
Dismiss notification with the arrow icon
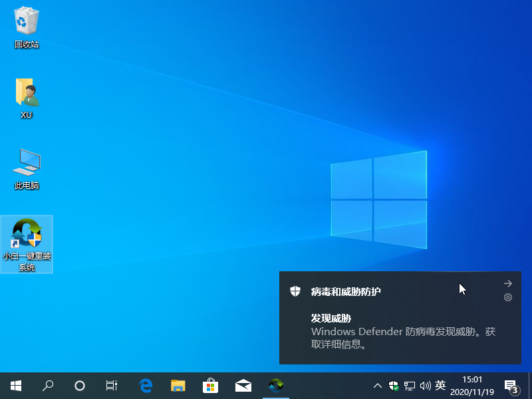[x=508, y=283]
